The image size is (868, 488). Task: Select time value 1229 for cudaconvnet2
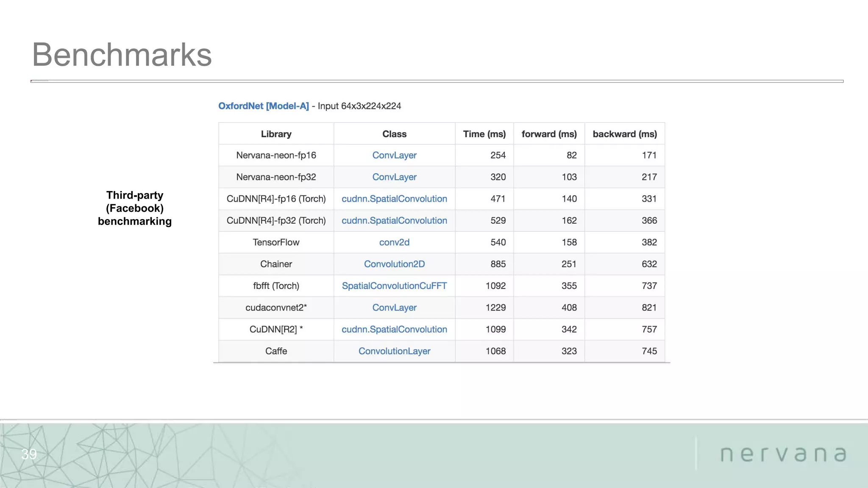tap(495, 308)
